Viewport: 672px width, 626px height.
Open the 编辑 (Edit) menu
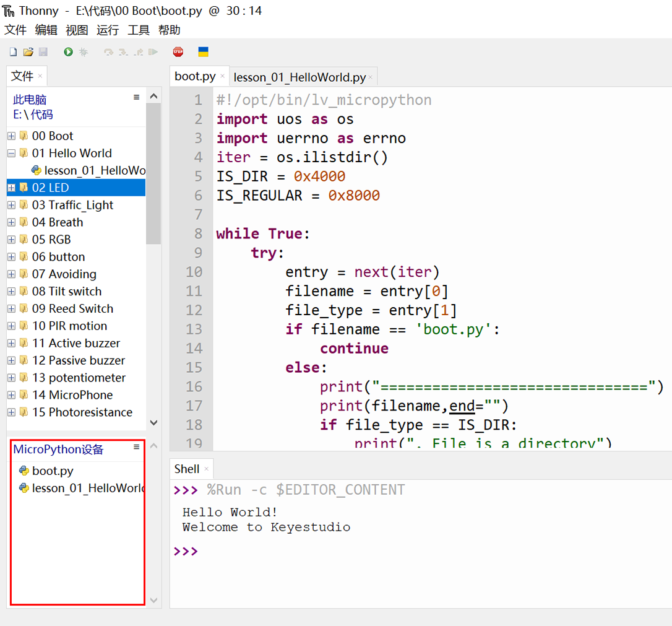click(x=46, y=30)
